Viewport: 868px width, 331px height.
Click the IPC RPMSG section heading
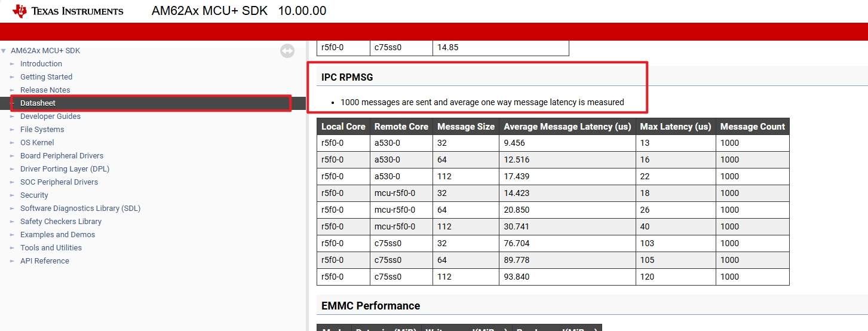(x=348, y=77)
